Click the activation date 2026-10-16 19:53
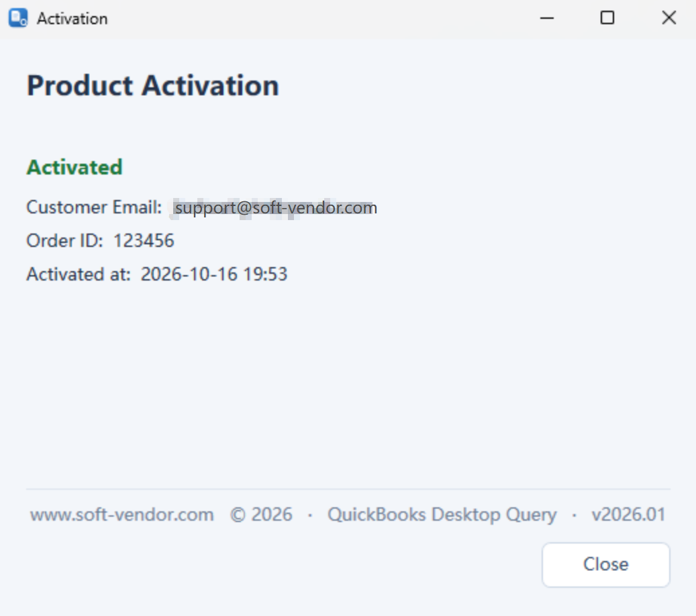Image resolution: width=696 pixels, height=616 pixels. [214, 274]
